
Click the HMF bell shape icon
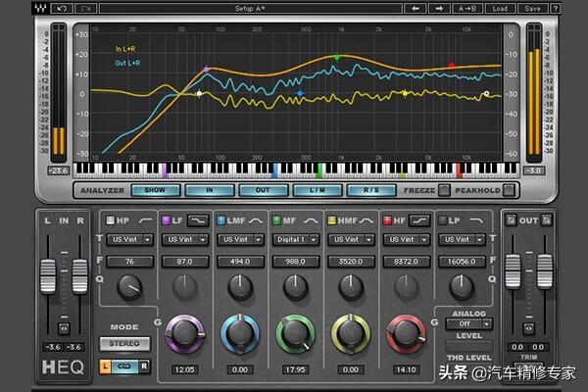(x=366, y=220)
